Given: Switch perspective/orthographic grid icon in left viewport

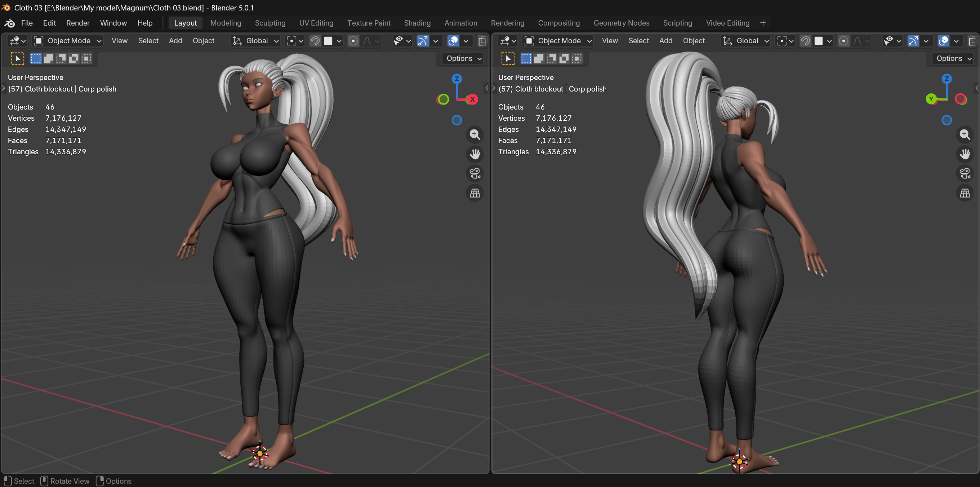Looking at the screenshot, I should pyautogui.click(x=475, y=193).
